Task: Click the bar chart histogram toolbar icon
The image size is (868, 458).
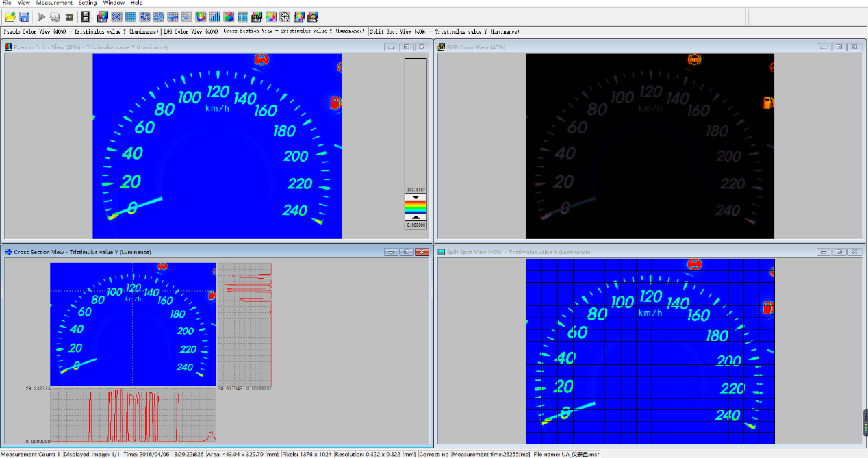Action: click(x=214, y=16)
